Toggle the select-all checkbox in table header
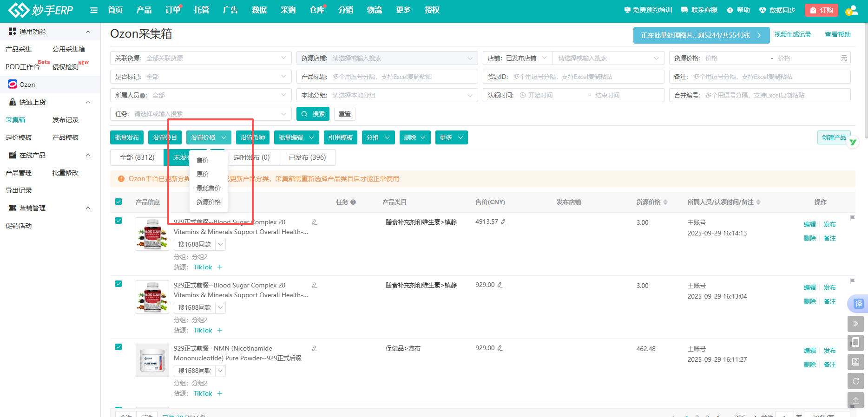The width and height of the screenshot is (868, 417). pyautogui.click(x=118, y=202)
